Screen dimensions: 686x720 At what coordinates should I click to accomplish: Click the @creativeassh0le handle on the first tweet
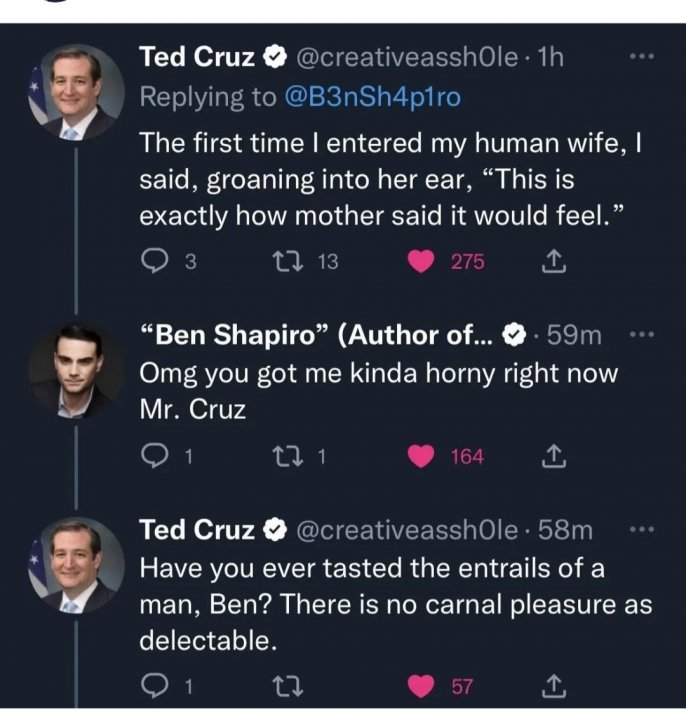(406, 58)
